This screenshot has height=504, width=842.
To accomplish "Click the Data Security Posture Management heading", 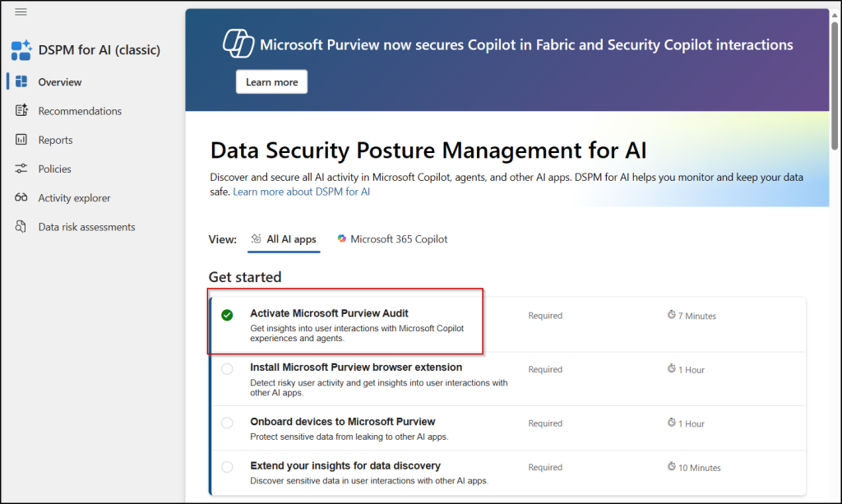I will [x=428, y=150].
